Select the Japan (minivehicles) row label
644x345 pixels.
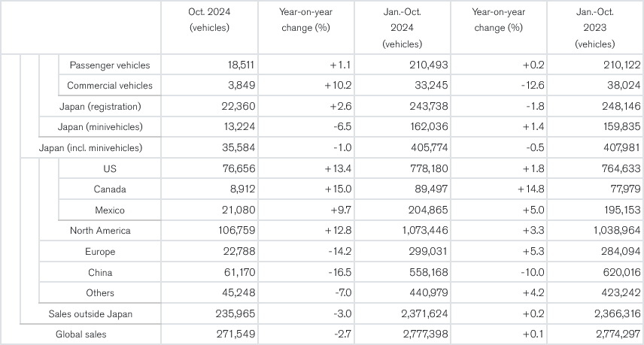pyautogui.click(x=101, y=127)
